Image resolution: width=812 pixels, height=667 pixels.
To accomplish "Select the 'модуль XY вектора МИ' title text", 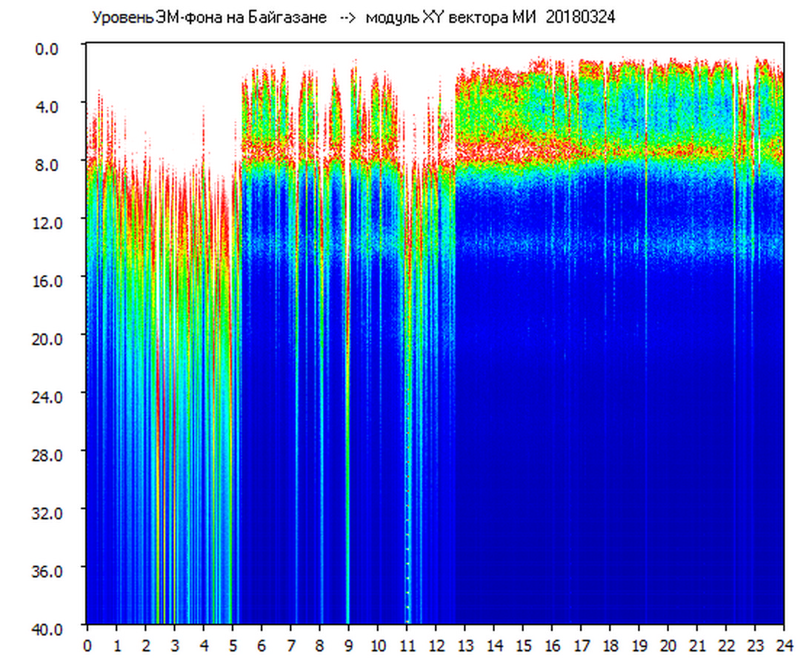I will coord(454,18).
